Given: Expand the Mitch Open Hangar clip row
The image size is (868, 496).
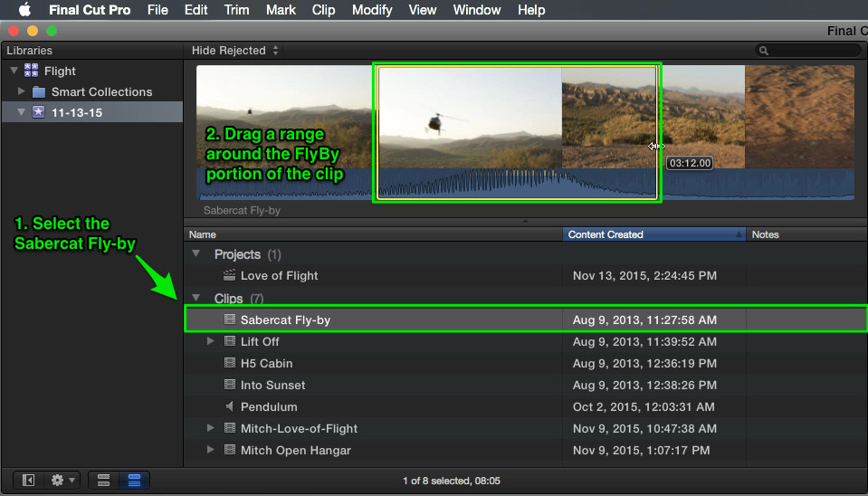Looking at the screenshot, I should point(210,450).
